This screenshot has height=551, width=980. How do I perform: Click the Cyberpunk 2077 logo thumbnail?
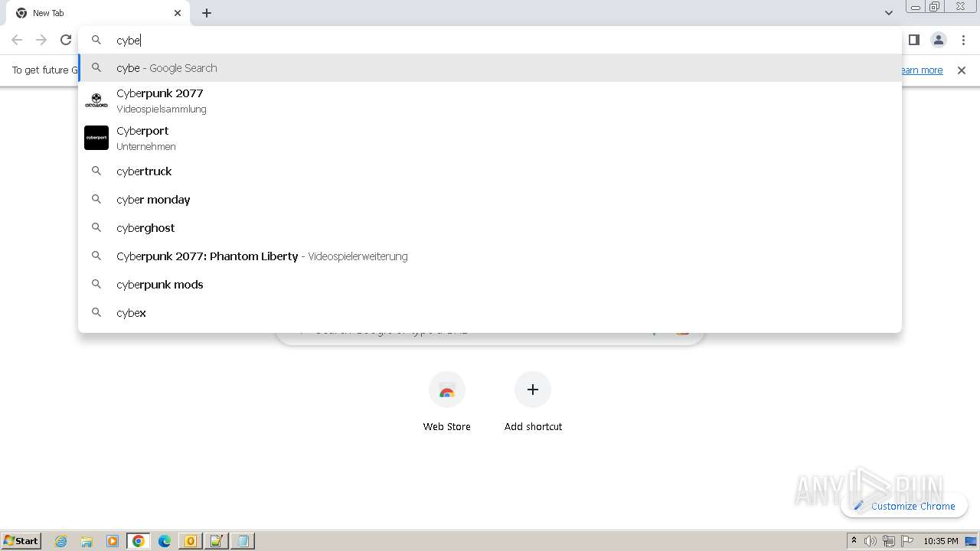pos(96,100)
